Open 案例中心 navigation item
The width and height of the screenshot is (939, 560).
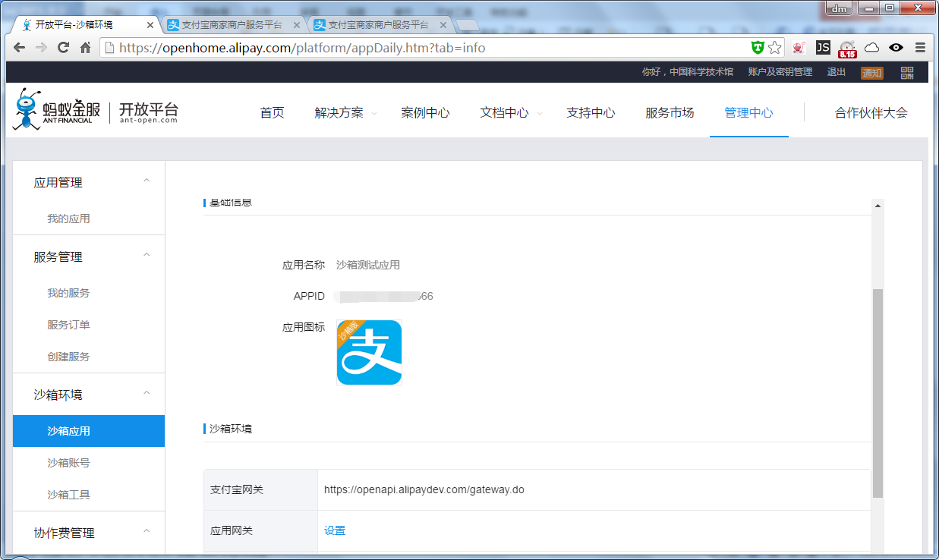point(425,112)
